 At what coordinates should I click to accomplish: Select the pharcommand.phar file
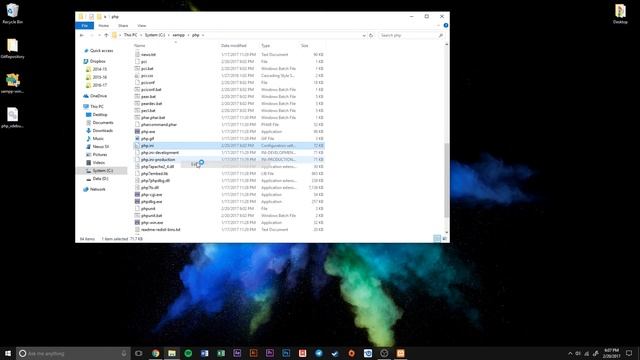[x=229, y=124]
